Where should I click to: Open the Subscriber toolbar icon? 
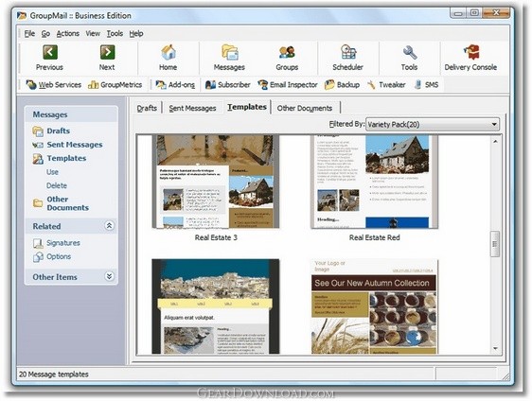point(210,85)
